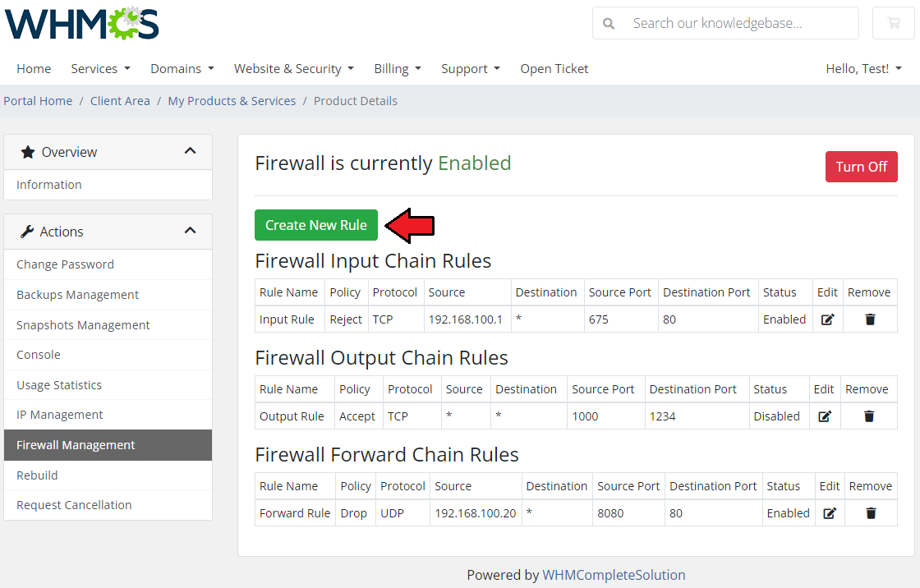Open IP Management
The height and width of the screenshot is (588, 920).
(x=108, y=415)
